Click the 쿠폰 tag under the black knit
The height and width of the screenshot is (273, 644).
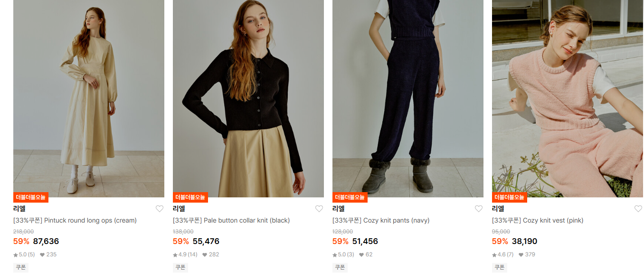tap(180, 267)
